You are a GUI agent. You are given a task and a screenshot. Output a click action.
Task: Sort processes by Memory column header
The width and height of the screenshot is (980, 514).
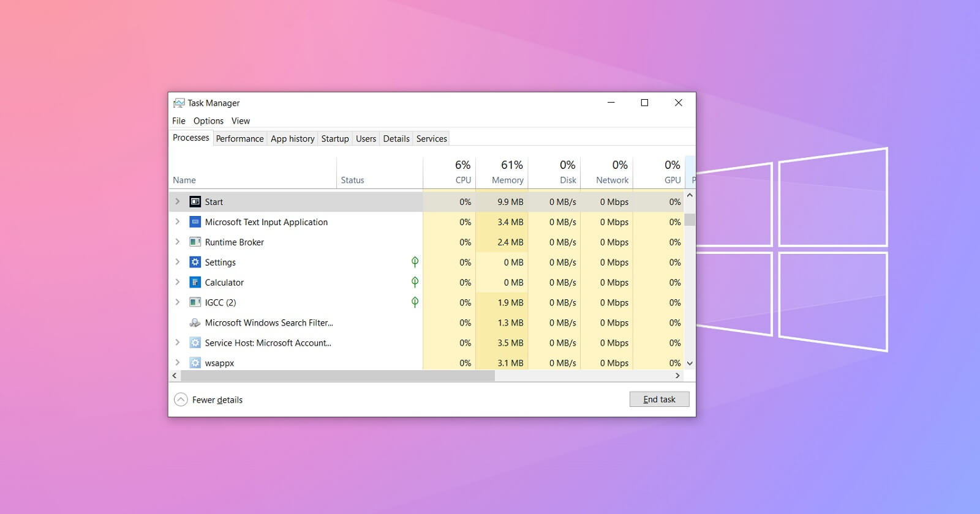coord(502,172)
